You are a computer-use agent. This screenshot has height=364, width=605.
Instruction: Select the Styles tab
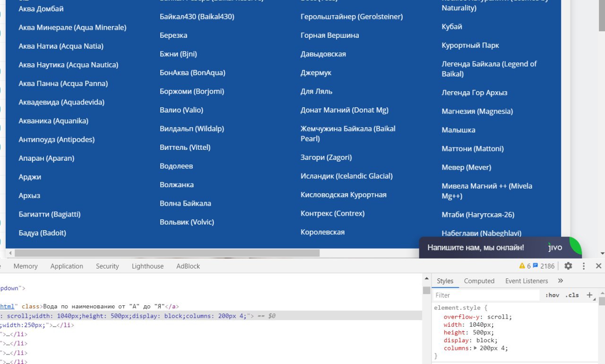[x=445, y=281]
